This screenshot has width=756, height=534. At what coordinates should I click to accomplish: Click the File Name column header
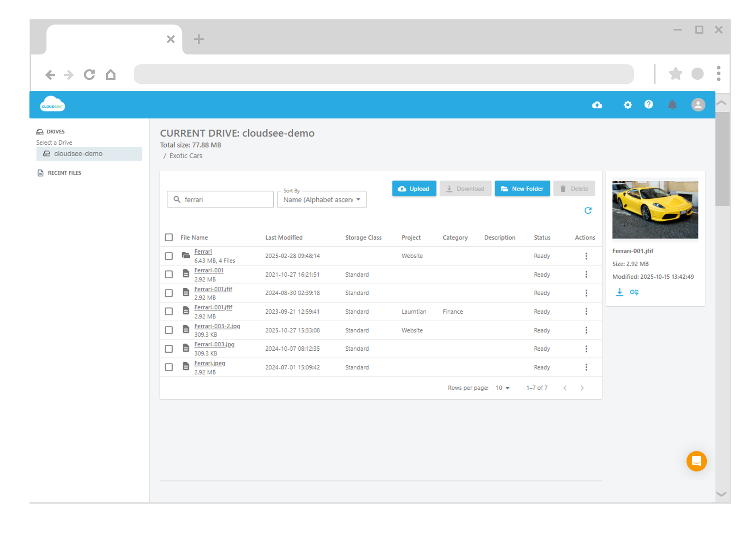coord(194,237)
